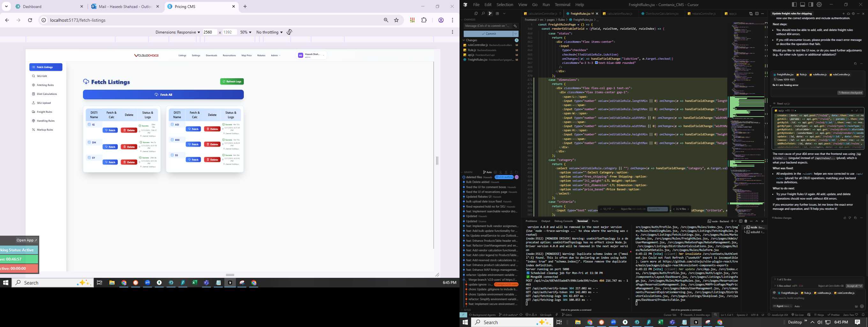The image size is (868, 327).
Task: Click the Commit button in Source Control
Action: tap(489, 34)
